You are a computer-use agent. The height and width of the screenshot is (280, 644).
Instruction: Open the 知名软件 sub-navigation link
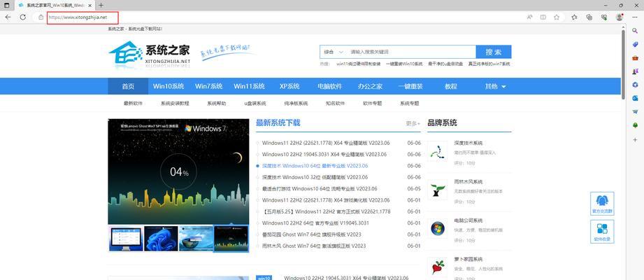click(x=335, y=104)
